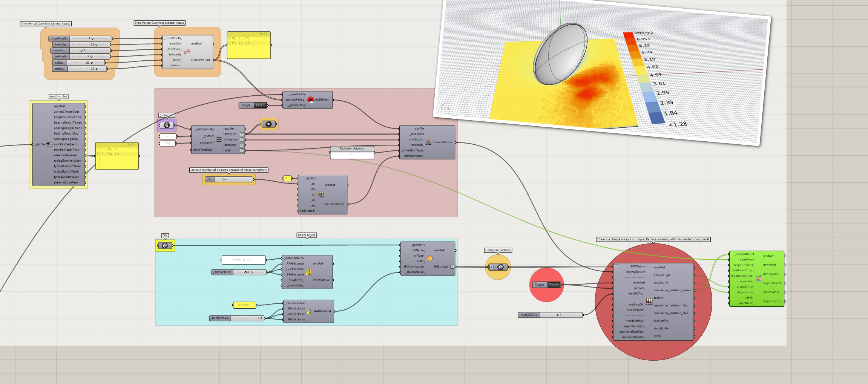
Task: Adjust the _toMonth_ slider
Action: 81,57
